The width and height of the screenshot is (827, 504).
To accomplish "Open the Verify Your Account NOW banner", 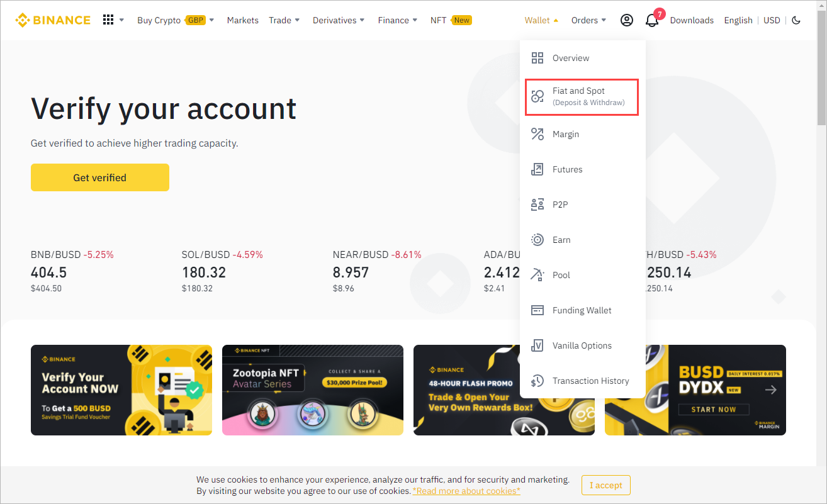I will tap(121, 390).
